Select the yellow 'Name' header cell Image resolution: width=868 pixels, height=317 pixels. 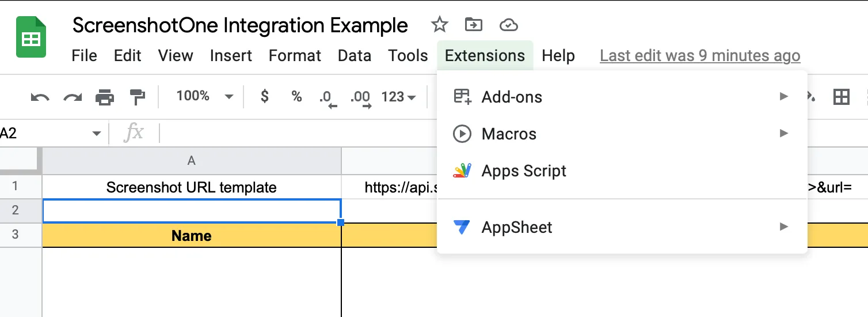(192, 235)
